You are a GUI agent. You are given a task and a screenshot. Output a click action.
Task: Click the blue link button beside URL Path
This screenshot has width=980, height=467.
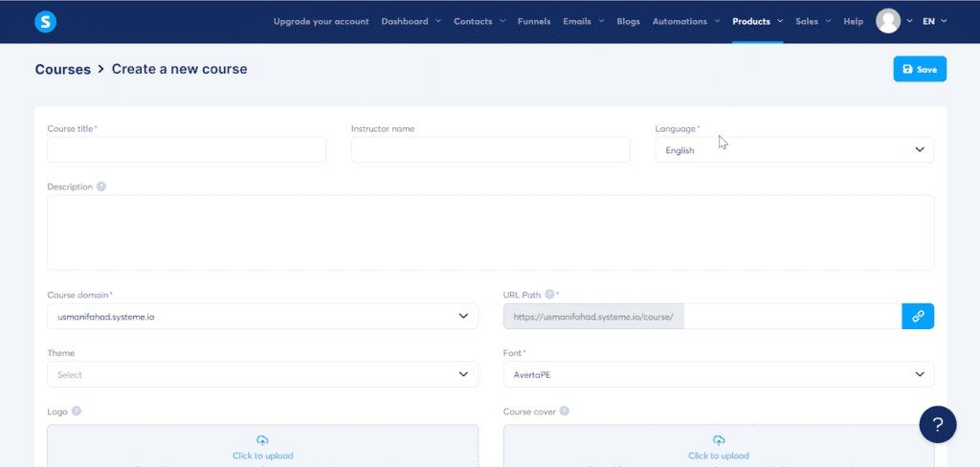(918, 317)
